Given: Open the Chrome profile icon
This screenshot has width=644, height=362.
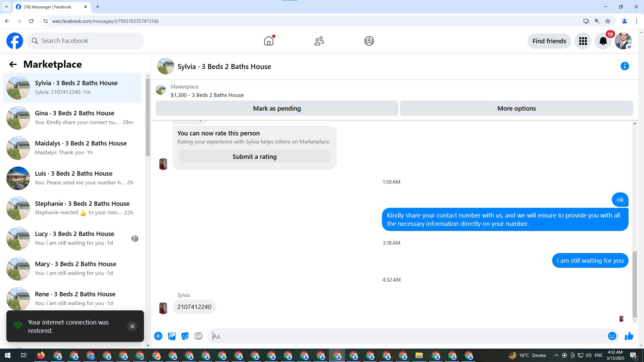Looking at the screenshot, I should [624, 21].
